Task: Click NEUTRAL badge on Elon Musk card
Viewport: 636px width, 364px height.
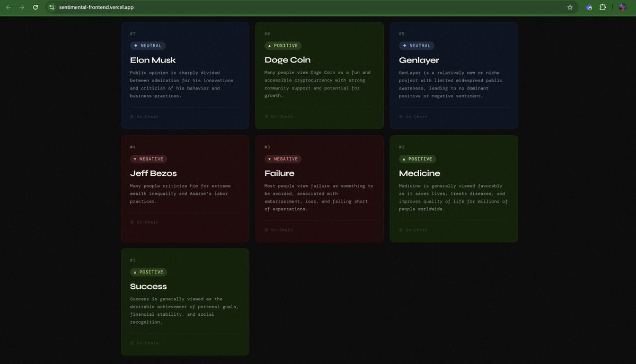Action: (148, 46)
